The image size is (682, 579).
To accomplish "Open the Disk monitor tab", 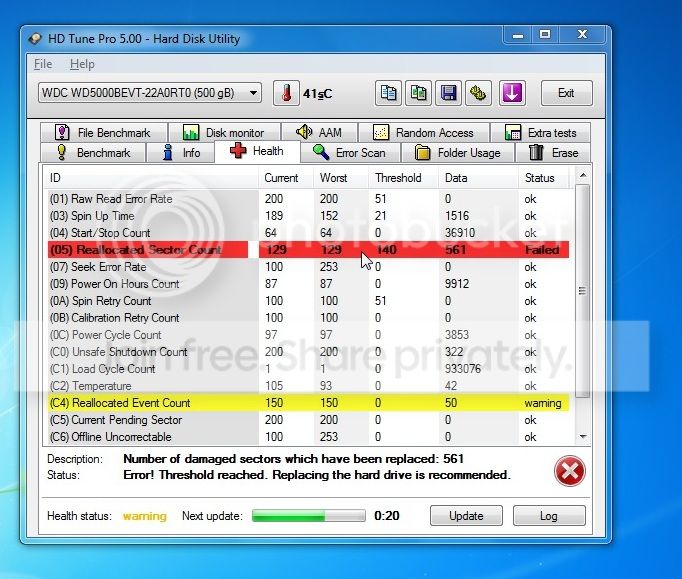I will coord(223,132).
